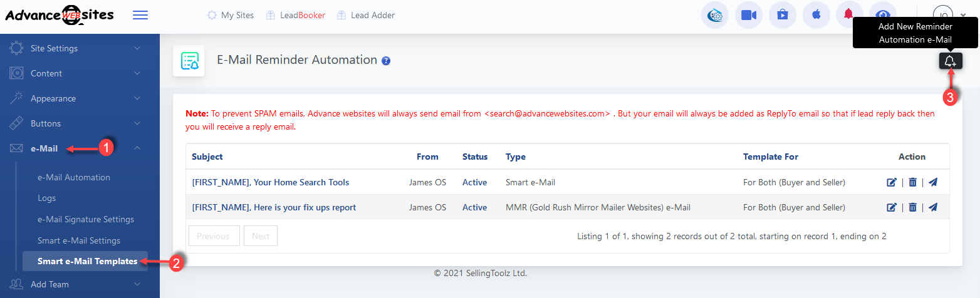Click the add new reminder bell icon
Screen dimensions: 980x298
coord(951,61)
